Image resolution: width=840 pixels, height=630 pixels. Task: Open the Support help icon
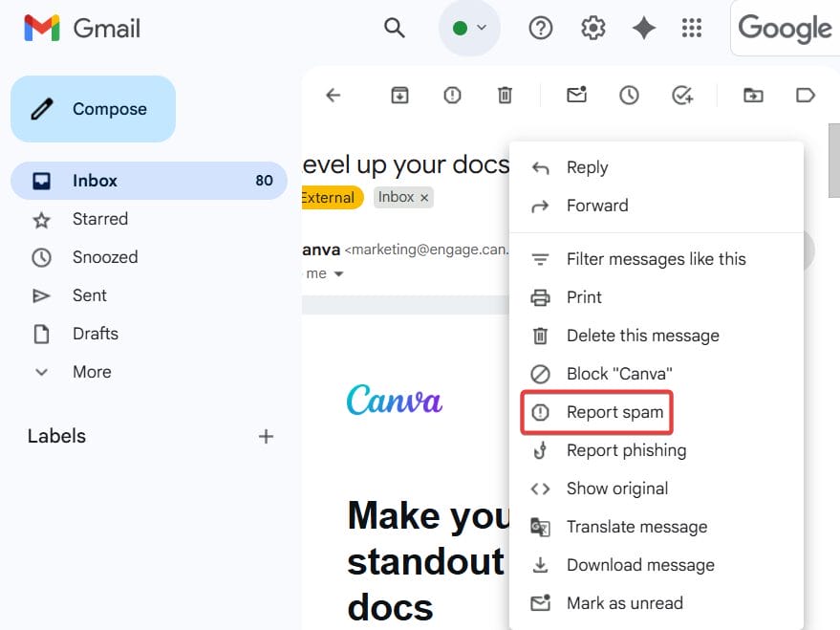tap(541, 28)
